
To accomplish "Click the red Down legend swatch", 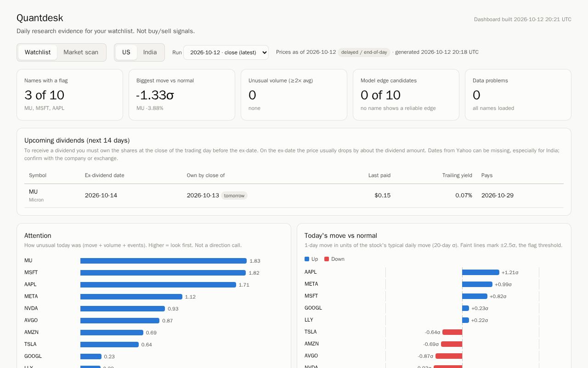I will pyautogui.click(x=327, y=259).
